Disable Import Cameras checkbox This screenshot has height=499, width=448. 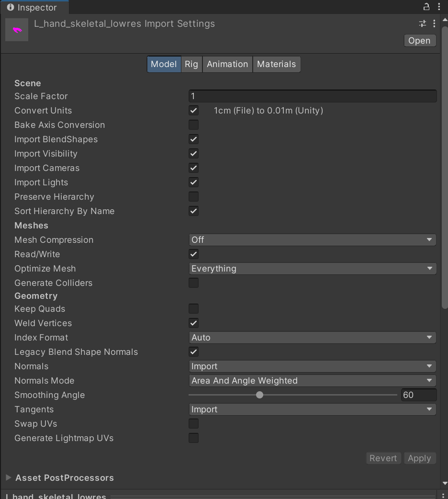pos(193,168)
